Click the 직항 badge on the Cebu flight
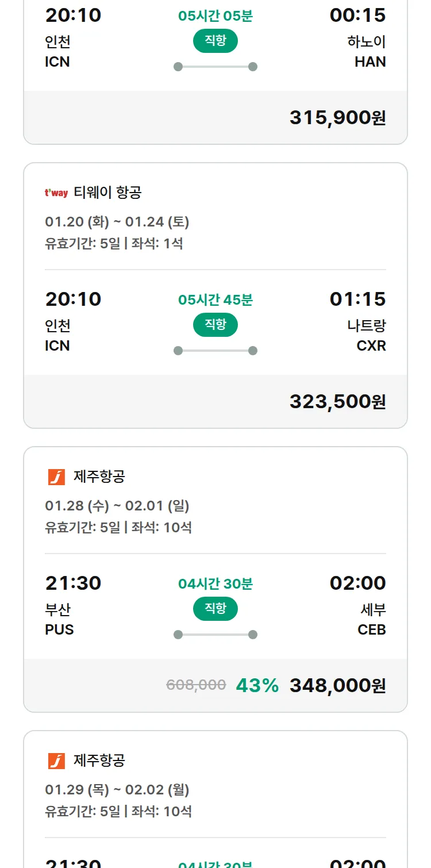This screenshot has height=868, width=431. tap(215, 609)
